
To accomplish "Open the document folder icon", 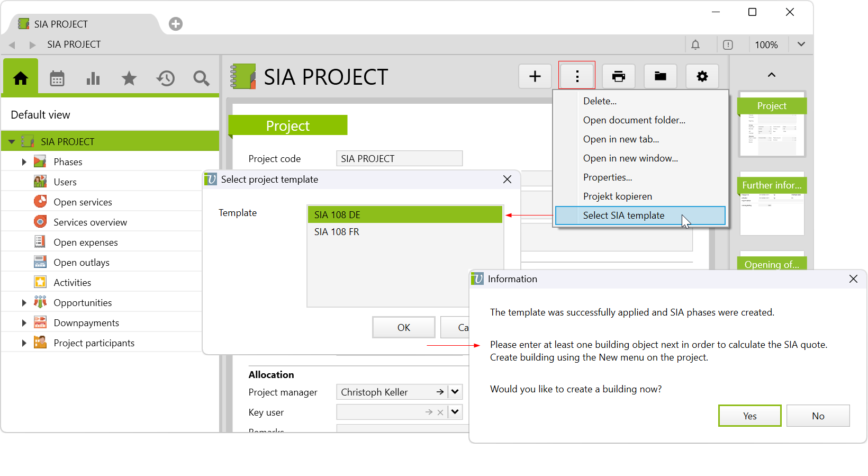I will click(660, 76).
